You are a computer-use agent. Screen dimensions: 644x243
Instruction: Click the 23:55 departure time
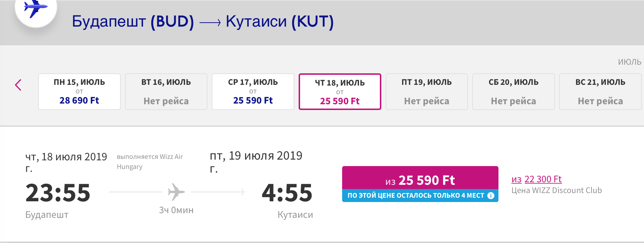point(58,193)
